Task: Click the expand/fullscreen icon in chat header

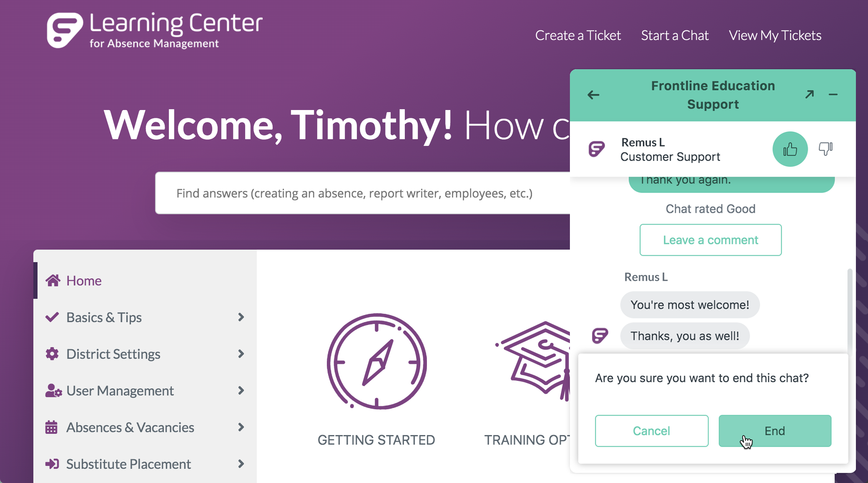Action: (x=810, y=94)
